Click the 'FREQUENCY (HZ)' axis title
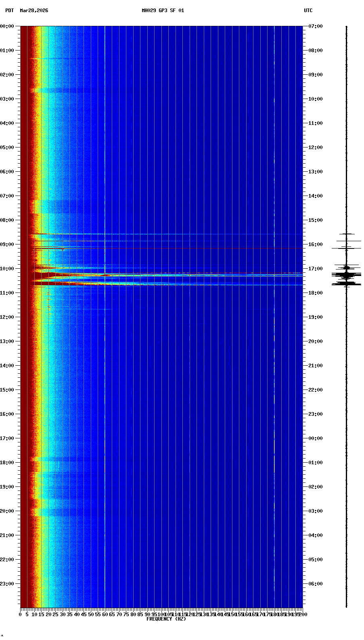 click(166, 619)
